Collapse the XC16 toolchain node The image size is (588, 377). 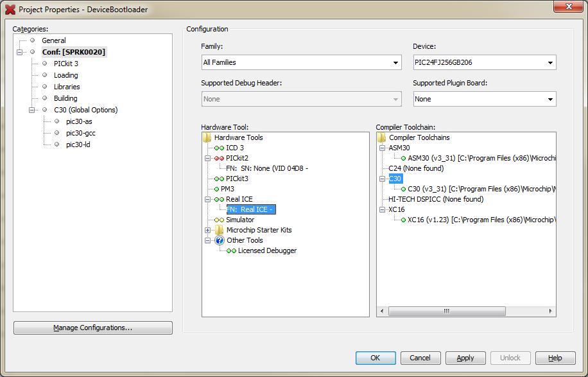click(381, 209)
